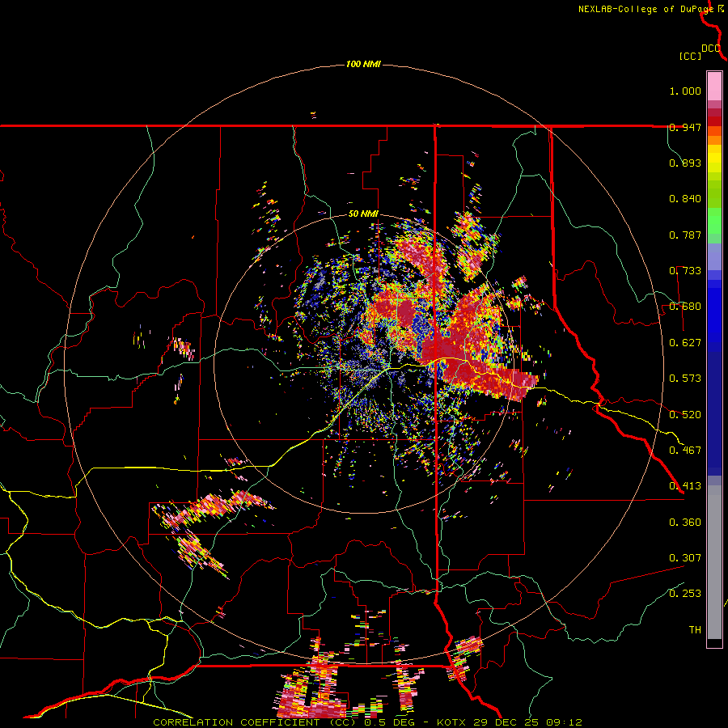Viewport: 728px width, 728px height.
Task: Click the CORRELATION COEFFICIENT (CC) caption text
Action: tap(255, 722)
